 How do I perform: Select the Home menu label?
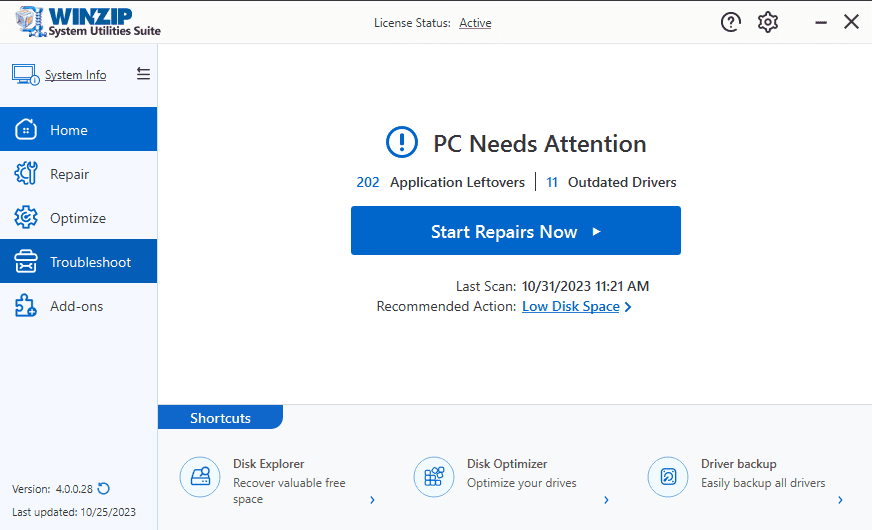[x=68, y=130]
